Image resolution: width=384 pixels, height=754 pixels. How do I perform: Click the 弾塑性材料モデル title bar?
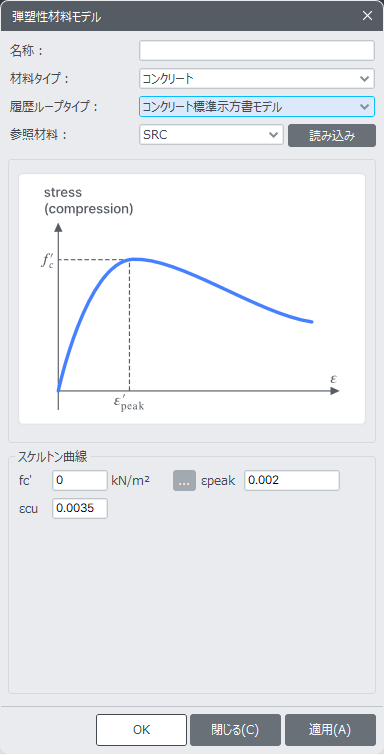[183, 16]
